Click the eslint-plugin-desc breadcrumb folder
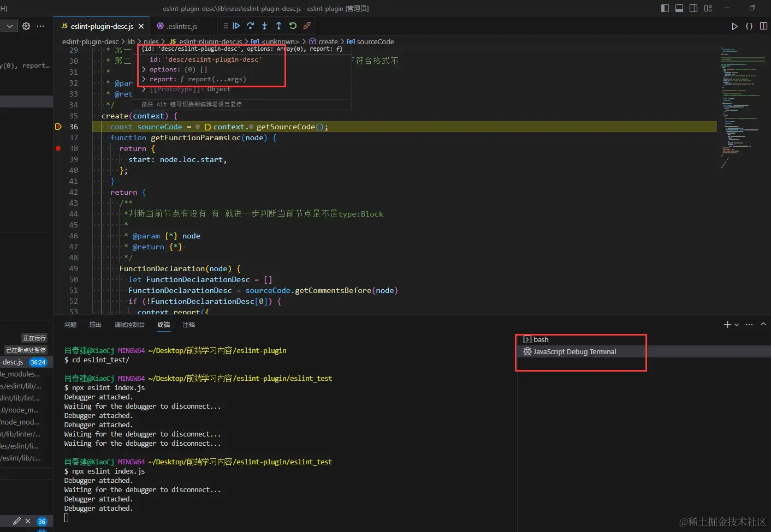771x532 pixels. tap(90, 41)
